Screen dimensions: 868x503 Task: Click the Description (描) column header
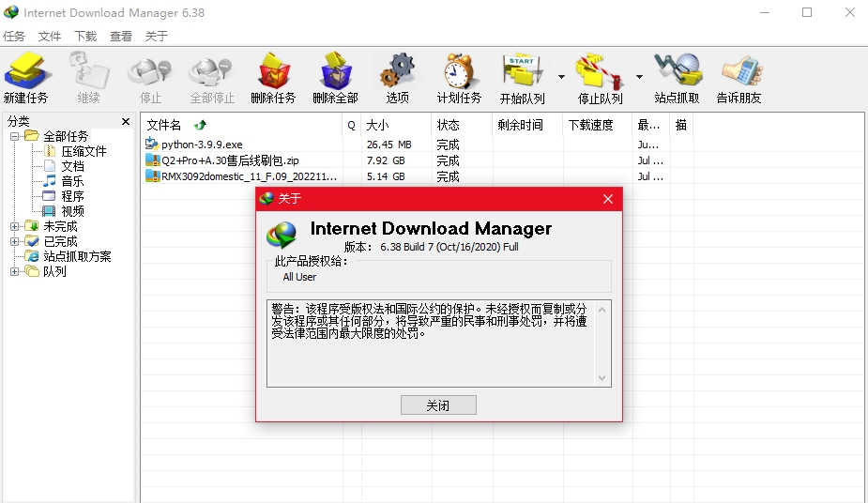681,125
